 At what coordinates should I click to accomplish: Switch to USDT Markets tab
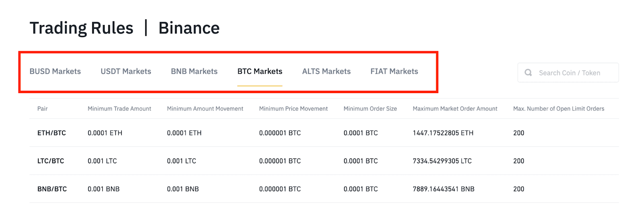(126, 71)
